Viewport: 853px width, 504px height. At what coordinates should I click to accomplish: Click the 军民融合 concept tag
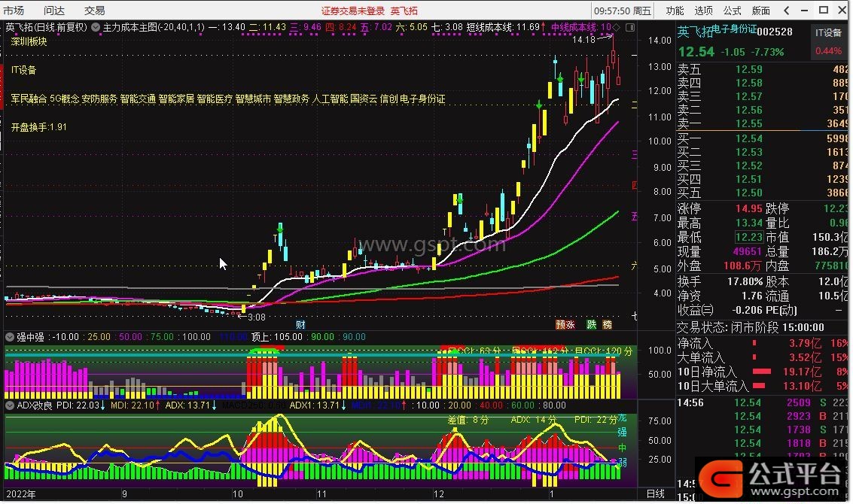point(29,99)
